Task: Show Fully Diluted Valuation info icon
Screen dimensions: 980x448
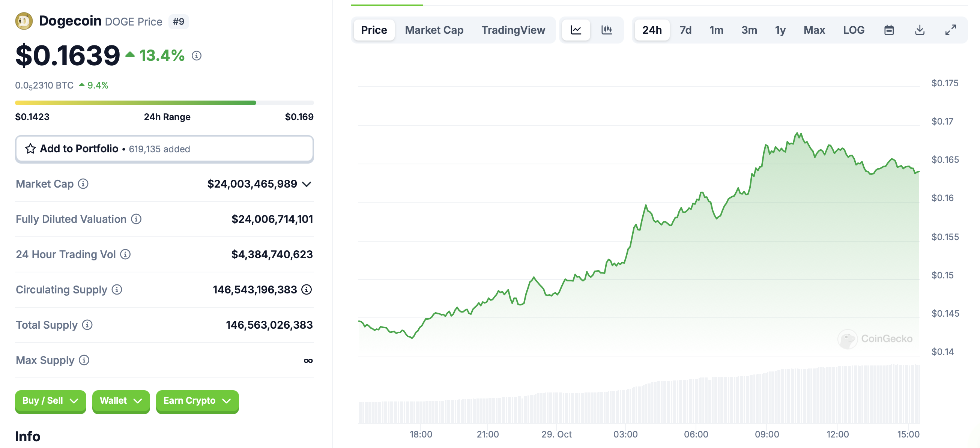Action: pyautogui.click(x=136, y=219)
